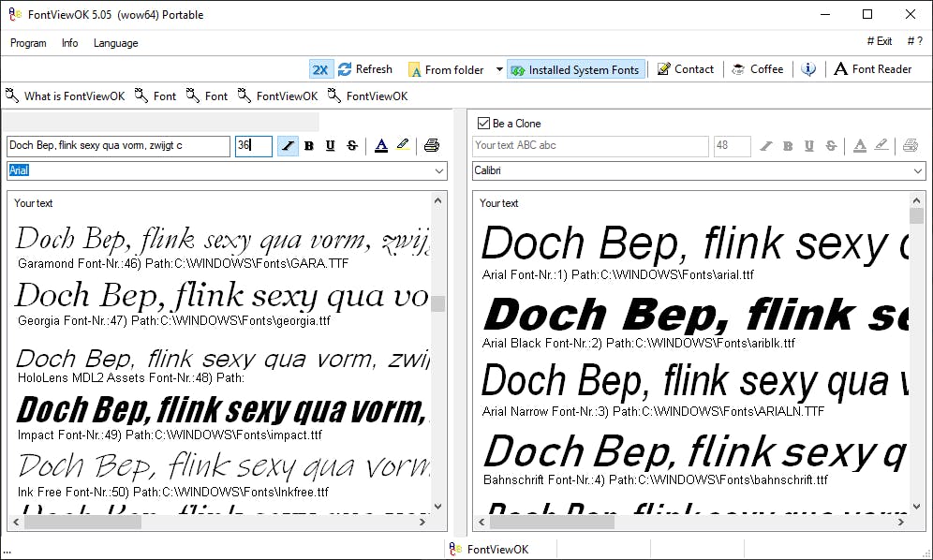Disable italic formatting in left panel

click(288, 146)
